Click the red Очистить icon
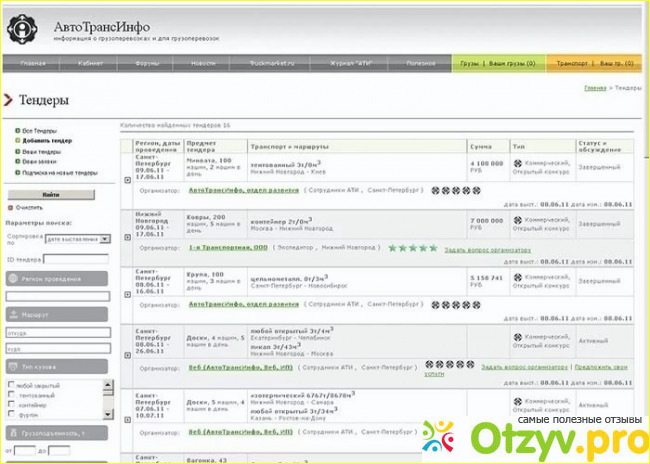Screen dimensions: 650x464 click(9, 206)
